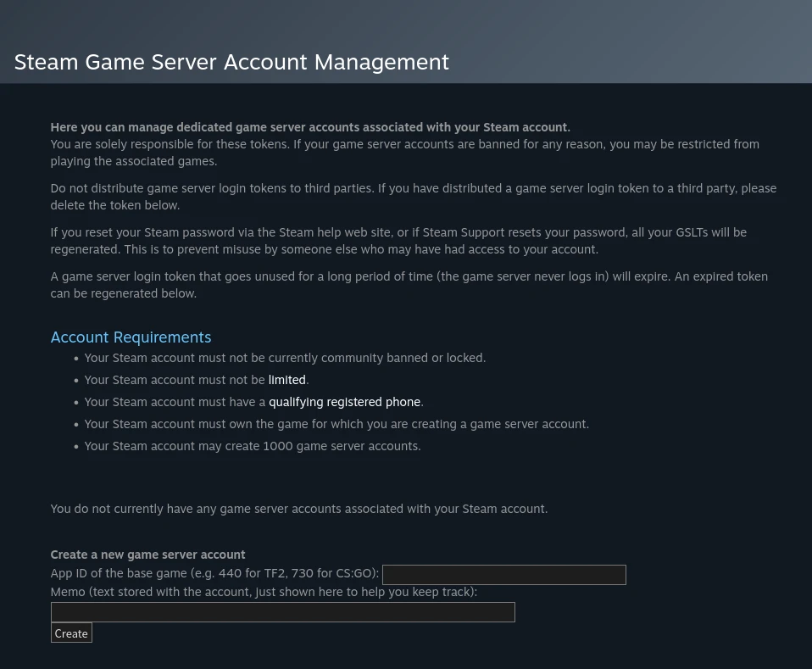
Task: Click the Create a new game server account label
Action: (147, 555)
